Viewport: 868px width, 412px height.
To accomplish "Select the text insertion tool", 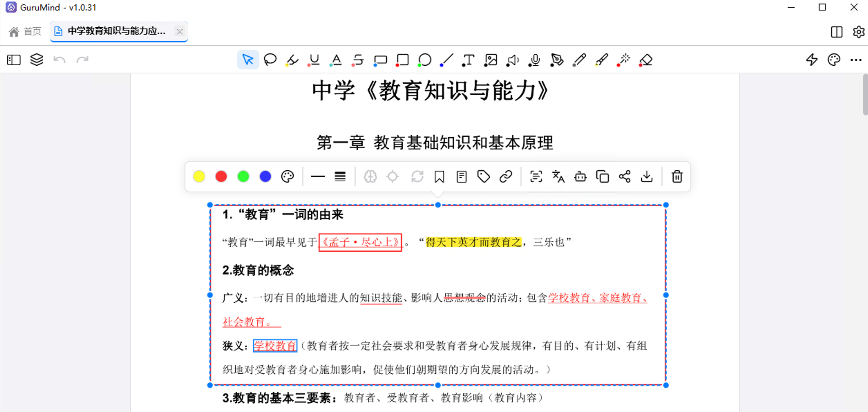I will coord(468,60).
